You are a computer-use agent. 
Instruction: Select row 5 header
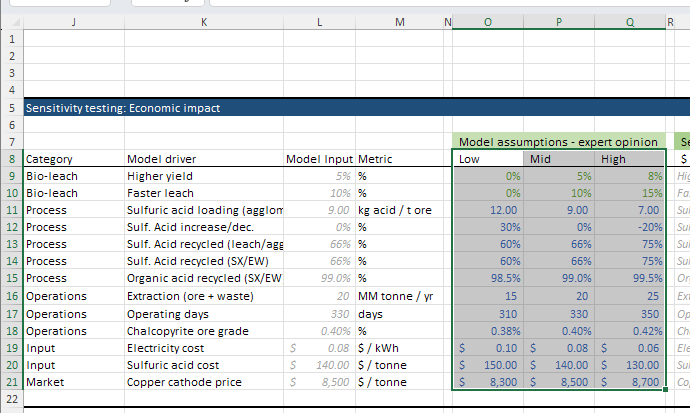point(12,108)
